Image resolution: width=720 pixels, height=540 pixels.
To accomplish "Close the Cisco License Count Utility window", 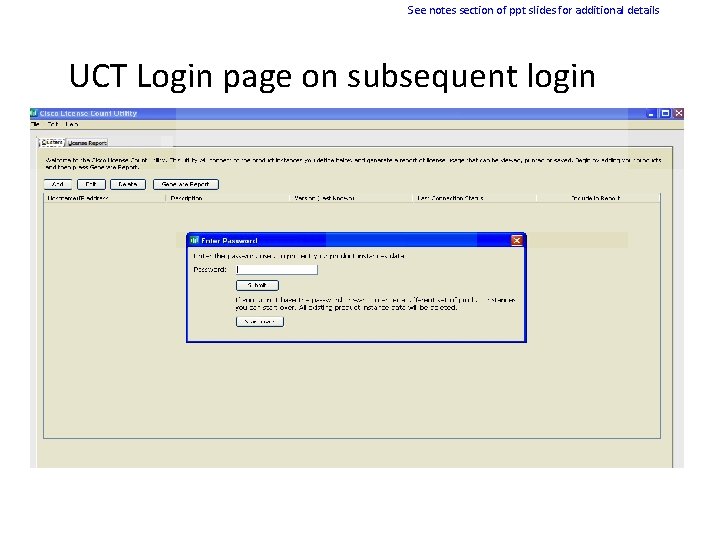I will coord(678,113).
